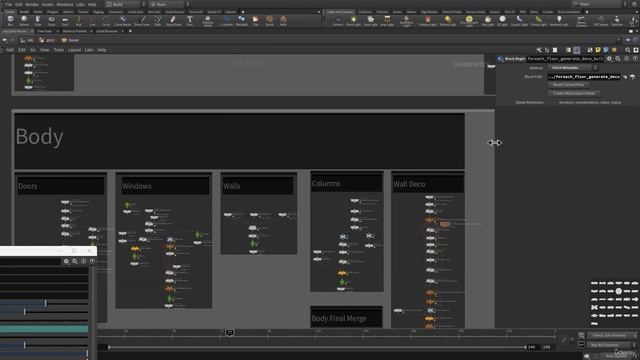Select the Grid shelf tool

[x=65, y=20]
